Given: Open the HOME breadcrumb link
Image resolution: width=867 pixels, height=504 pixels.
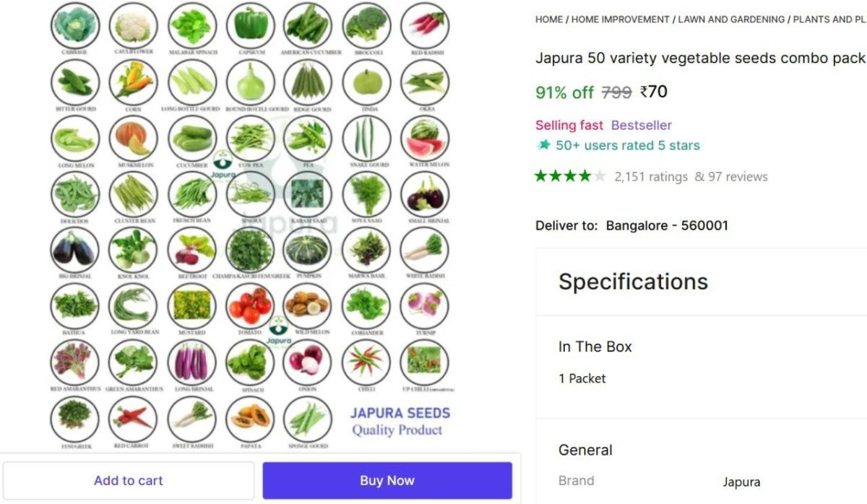Looking at the screenshot, I should click(x=549, y=19).
